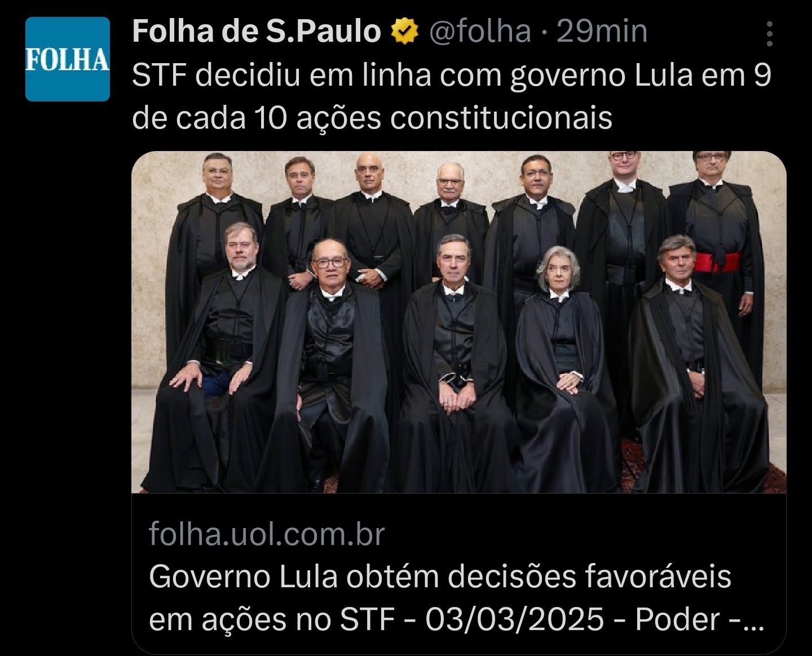The height and width of the screenshot is (656, 812).
Task: Open the three-dot more options menu
Action: (x=770, y=34)
